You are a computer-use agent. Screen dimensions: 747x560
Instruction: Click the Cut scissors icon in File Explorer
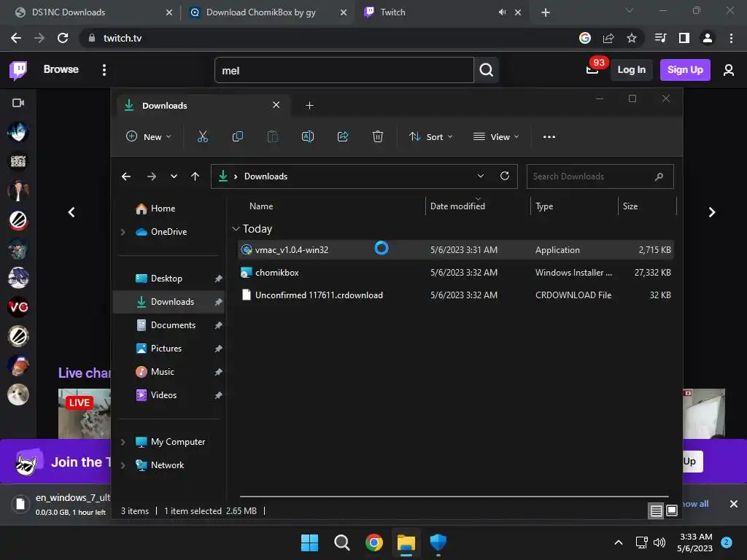203,136
